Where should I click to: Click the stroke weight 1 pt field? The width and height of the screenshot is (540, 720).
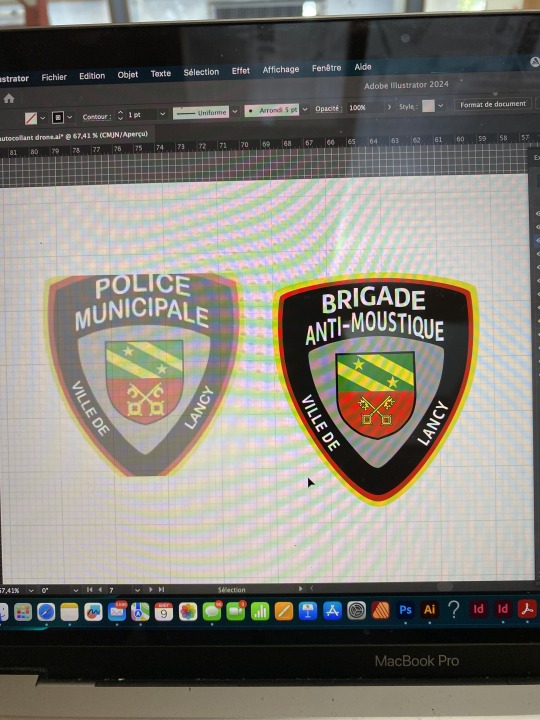[x=141, y=114]
